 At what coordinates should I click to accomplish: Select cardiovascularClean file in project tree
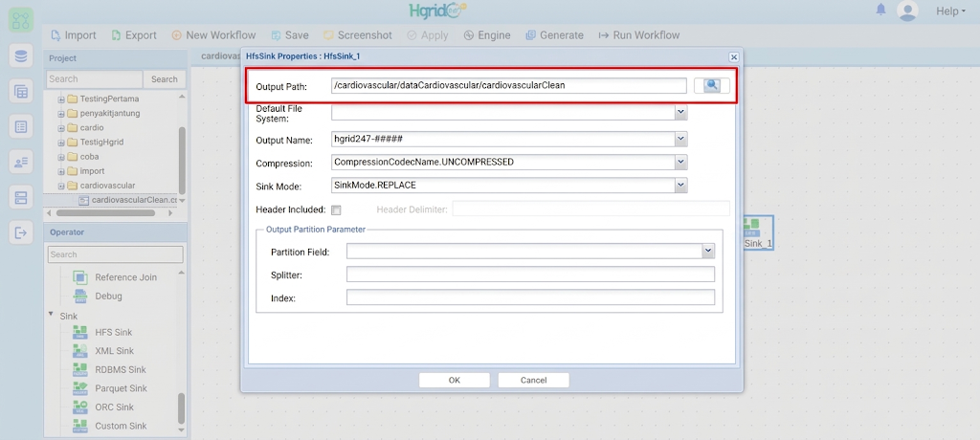pos(128,200)
